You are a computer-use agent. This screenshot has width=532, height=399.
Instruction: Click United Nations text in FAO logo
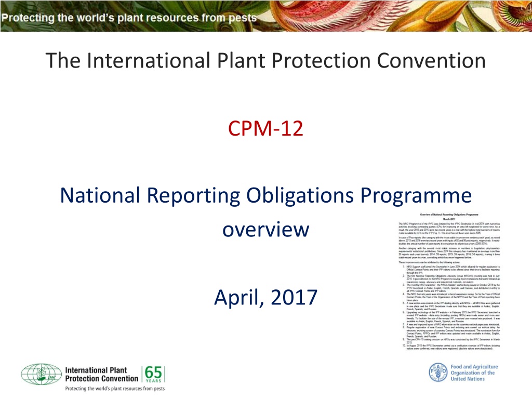(x=468, y=379)
